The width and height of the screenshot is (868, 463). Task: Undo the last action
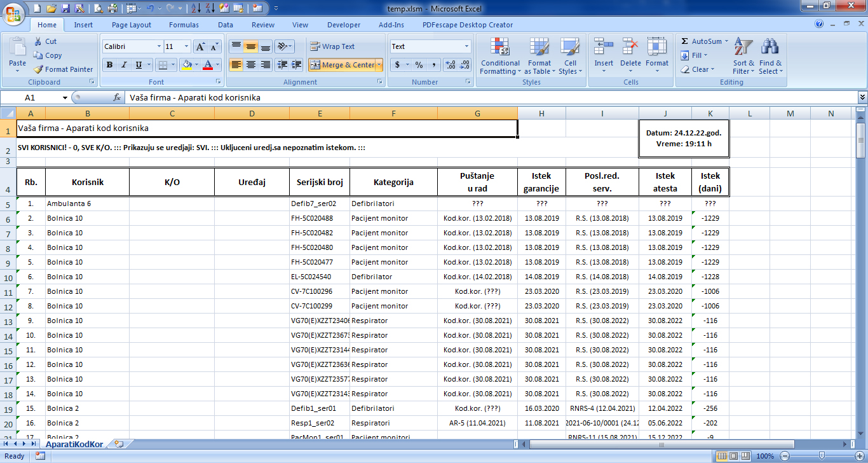[x=150, y=8]
